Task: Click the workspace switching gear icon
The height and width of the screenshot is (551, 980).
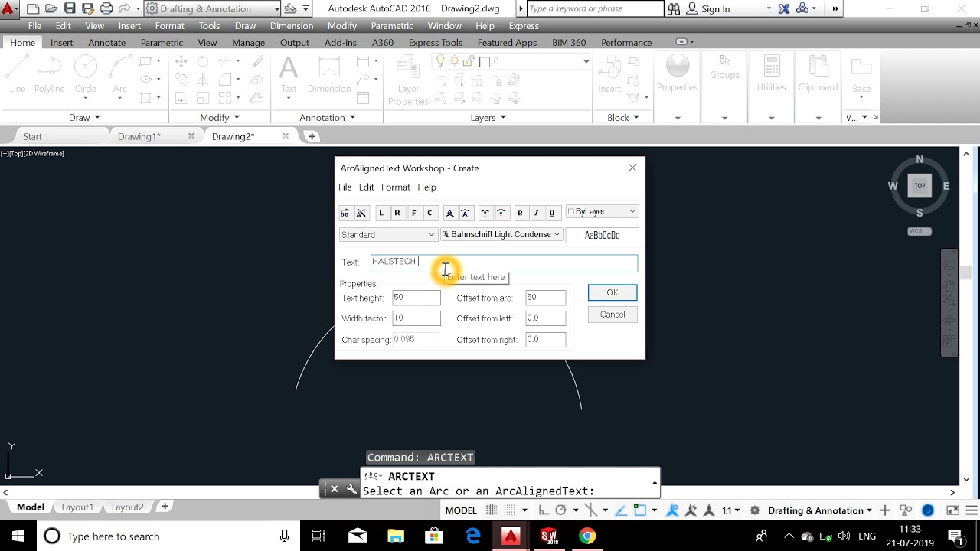Action: point(755,510)
